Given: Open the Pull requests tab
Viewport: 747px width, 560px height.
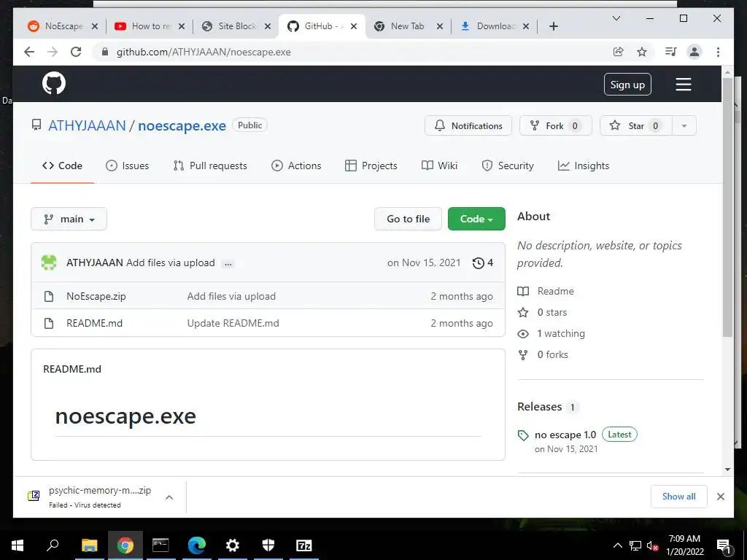Looking at the screenshot, I should point(210,166).
